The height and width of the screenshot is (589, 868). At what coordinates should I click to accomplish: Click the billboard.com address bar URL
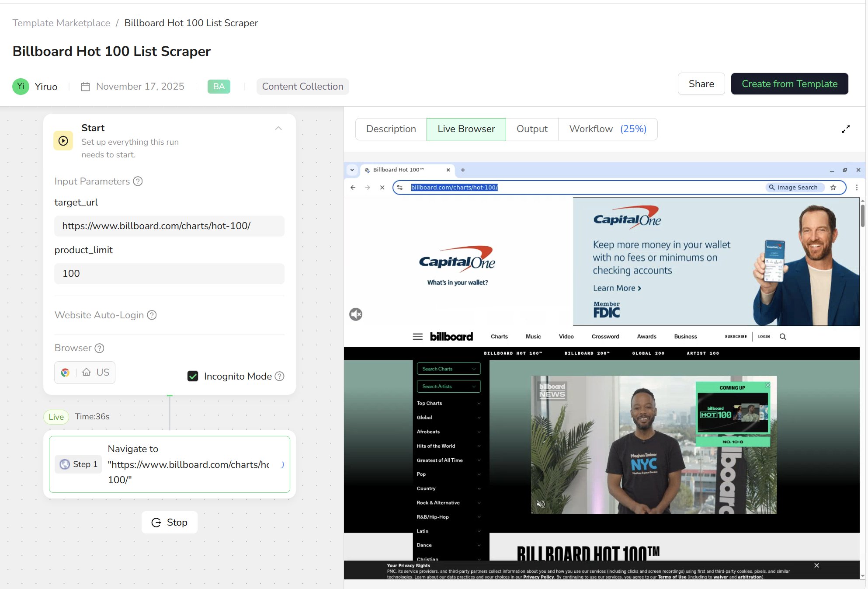pyautogui.click(x=455, y=188)
